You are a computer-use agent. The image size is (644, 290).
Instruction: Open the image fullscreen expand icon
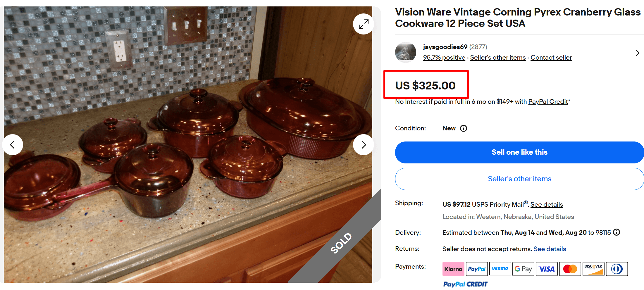pos(363,24)
